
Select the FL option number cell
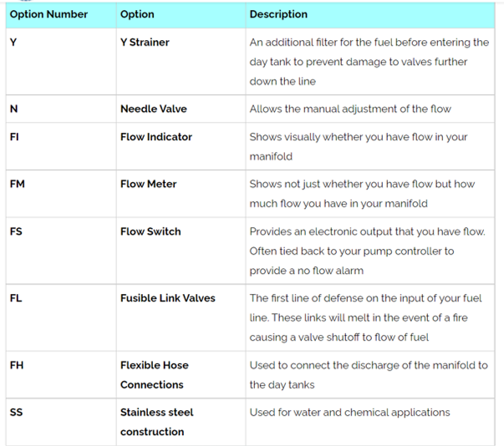coord(16,298)
